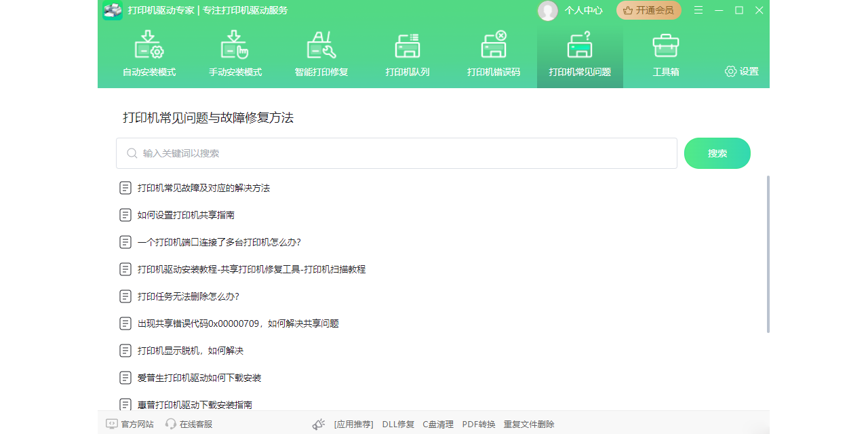Click DLL修复 in the recommendation bar

(x=398, y=425)
